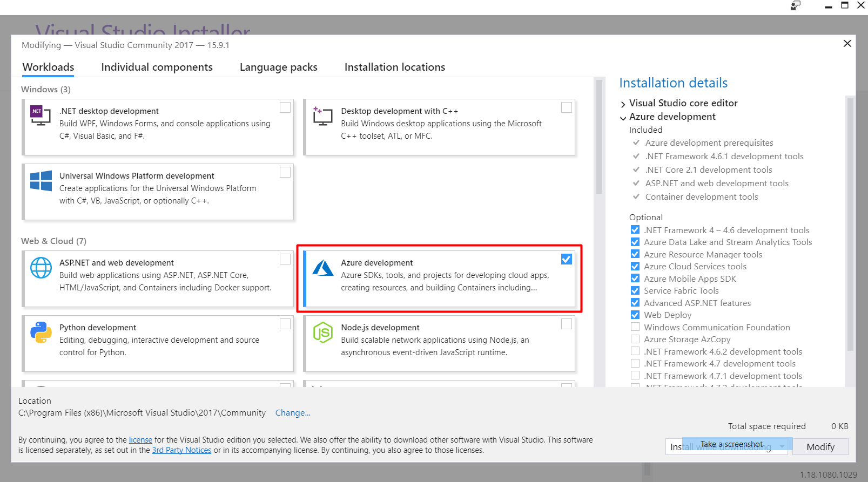Check the Desktop development with C++ workload
Screen dimensions: 868x482
567,107
